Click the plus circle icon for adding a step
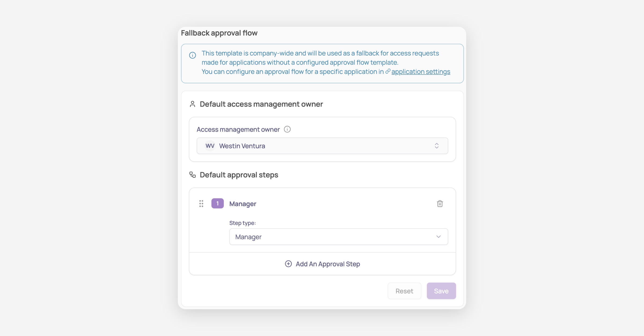644x336 pixels. (288, 264)
